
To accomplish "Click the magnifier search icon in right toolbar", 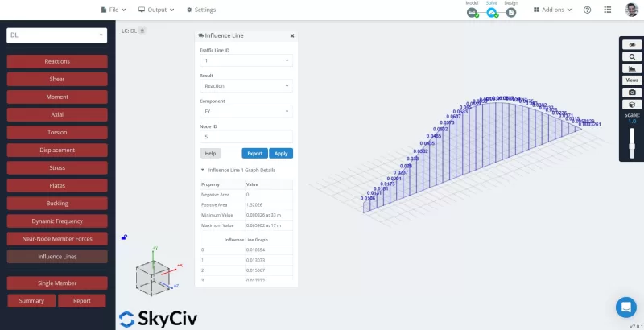I will click(632, 56).
